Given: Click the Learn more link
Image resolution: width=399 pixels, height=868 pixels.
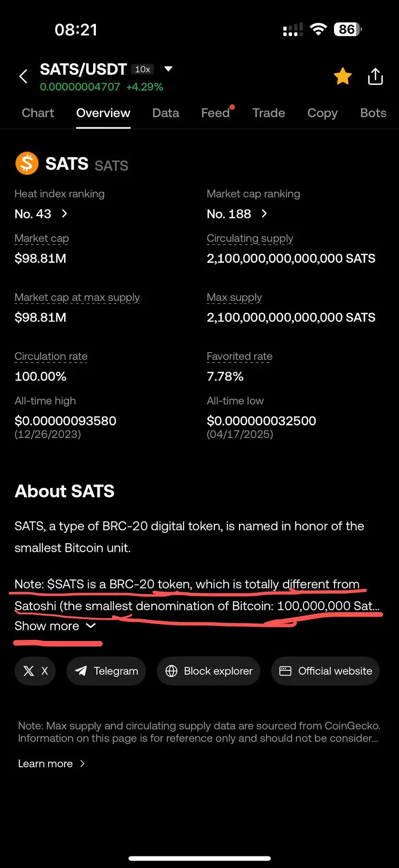Looking at the screenshot, I should [x=51, y=763].
